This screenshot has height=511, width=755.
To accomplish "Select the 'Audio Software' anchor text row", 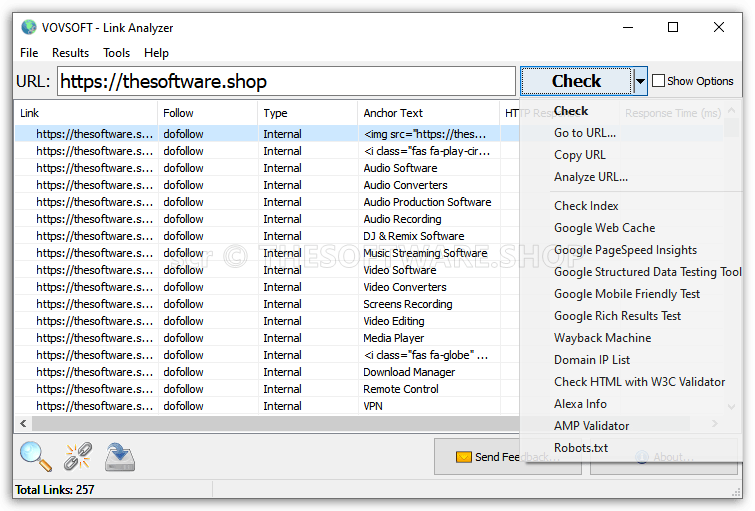I will 267,168.
